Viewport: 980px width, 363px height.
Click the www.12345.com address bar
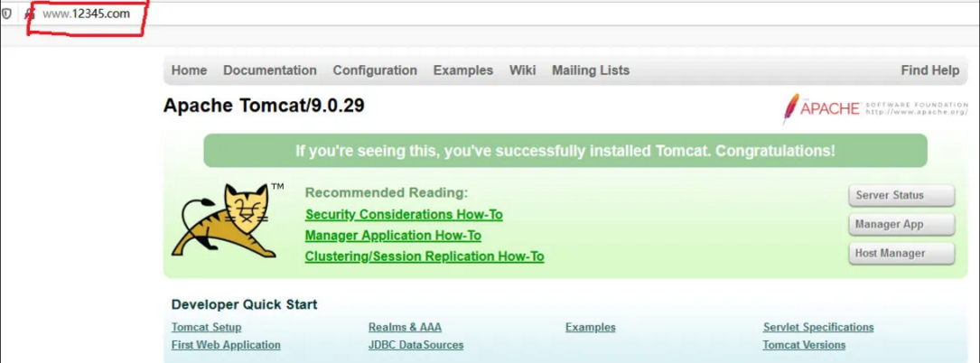[x=86, y=14]
